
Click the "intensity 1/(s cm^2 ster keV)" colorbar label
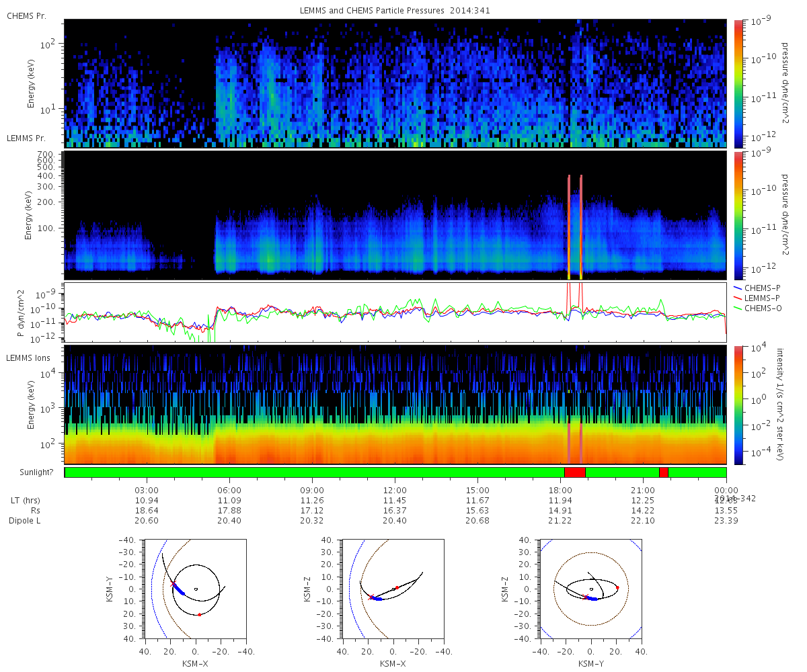tap(780, 405)
